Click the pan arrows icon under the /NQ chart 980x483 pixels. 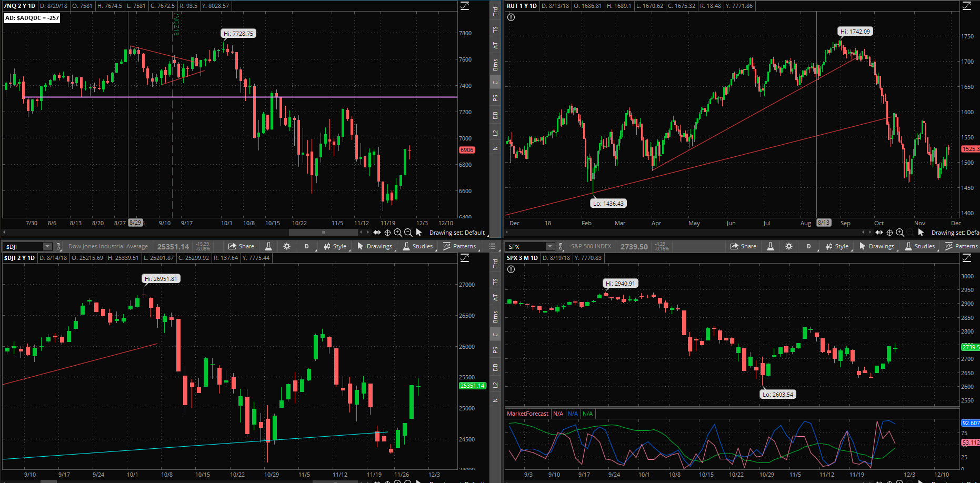(377, 233)
